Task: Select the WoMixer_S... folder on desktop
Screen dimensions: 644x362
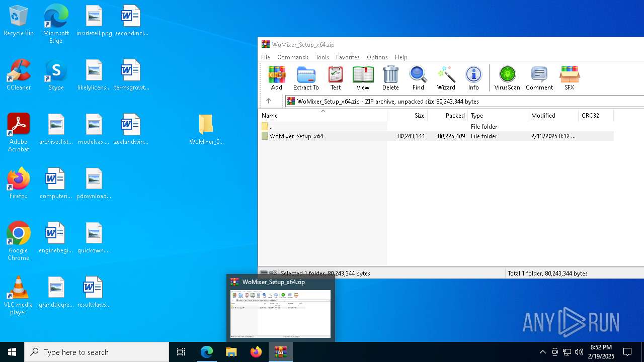Action: coord(206,130)
